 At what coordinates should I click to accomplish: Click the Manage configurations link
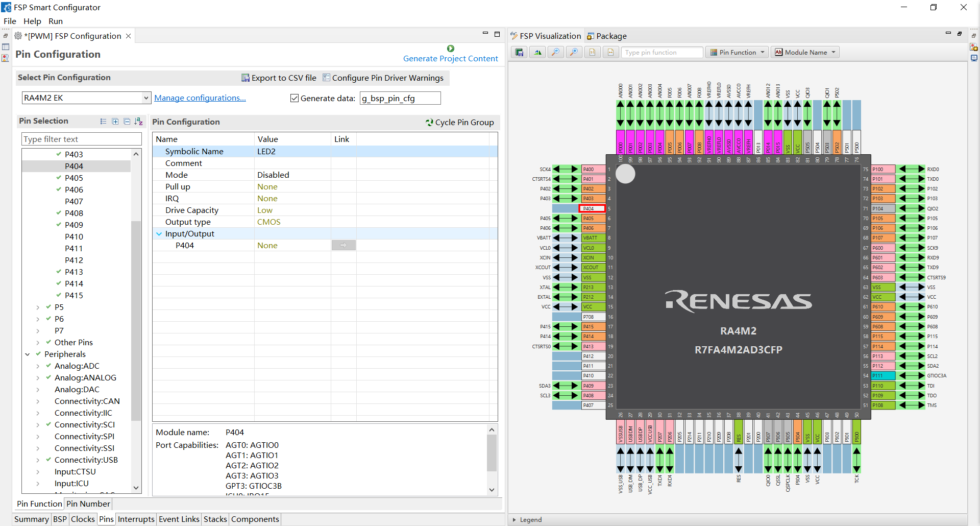[x=200, y=98]
